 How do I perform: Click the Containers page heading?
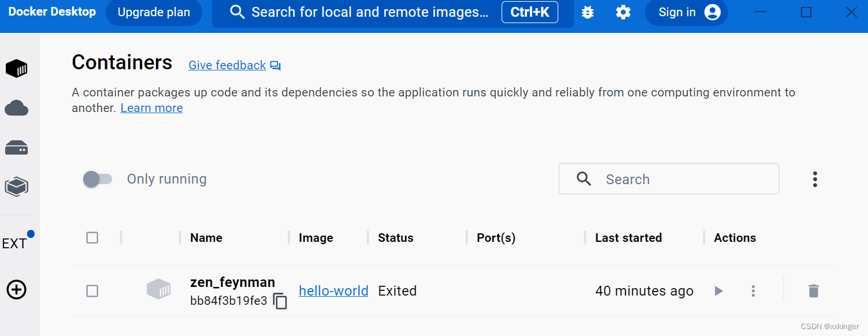[x=122, y=62]
